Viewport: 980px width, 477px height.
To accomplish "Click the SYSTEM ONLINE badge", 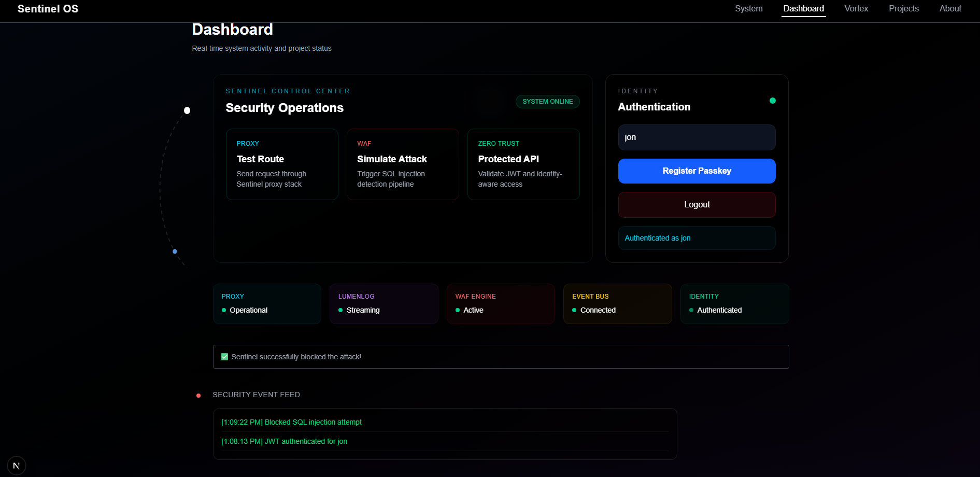I will point(548,102).
